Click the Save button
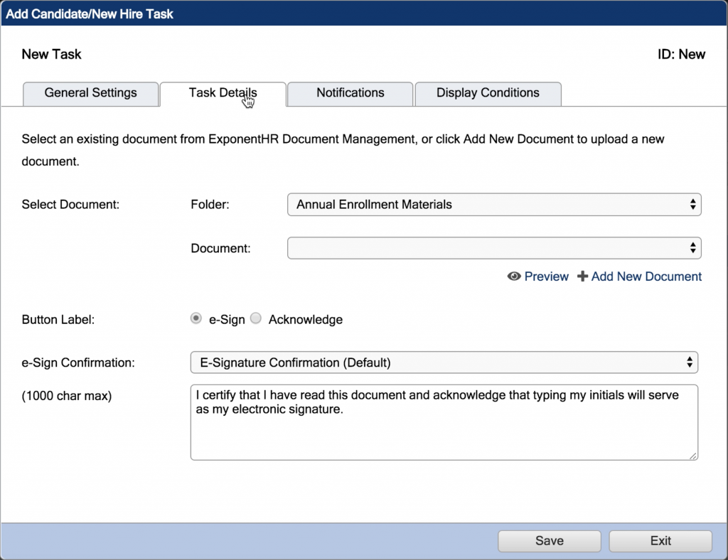 (x=548, y=540)
